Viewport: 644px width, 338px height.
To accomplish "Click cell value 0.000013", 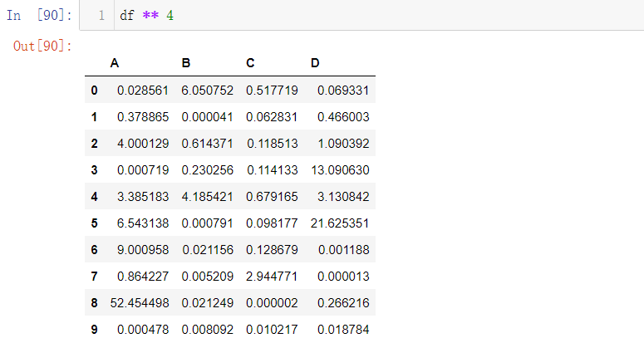I will tap(343, 277).
